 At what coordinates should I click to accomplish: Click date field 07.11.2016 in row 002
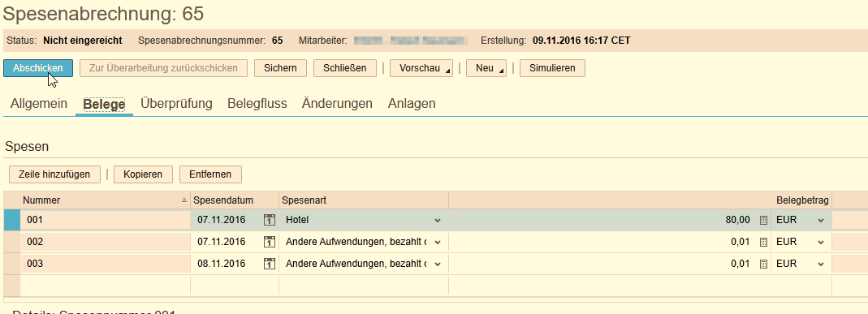(227, 242)
